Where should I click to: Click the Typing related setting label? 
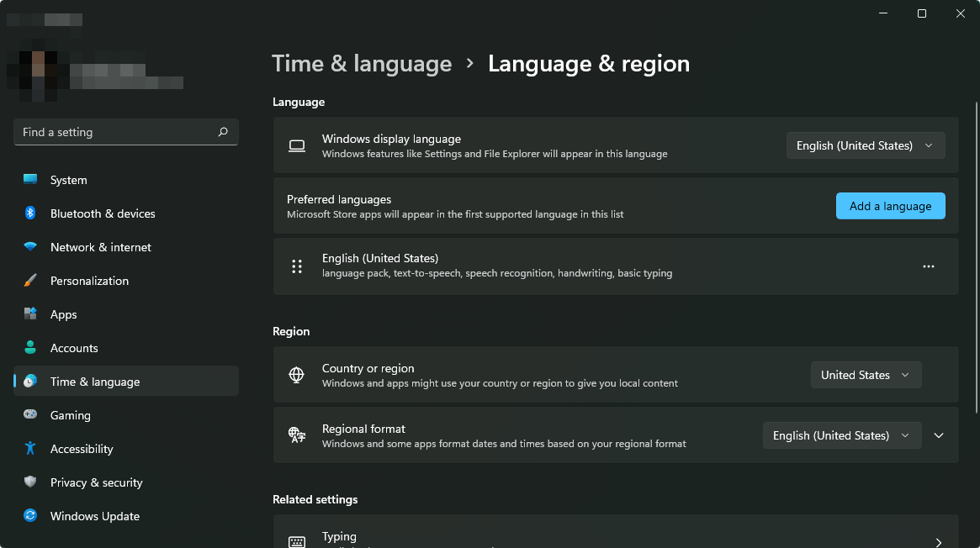coord(339,536)
